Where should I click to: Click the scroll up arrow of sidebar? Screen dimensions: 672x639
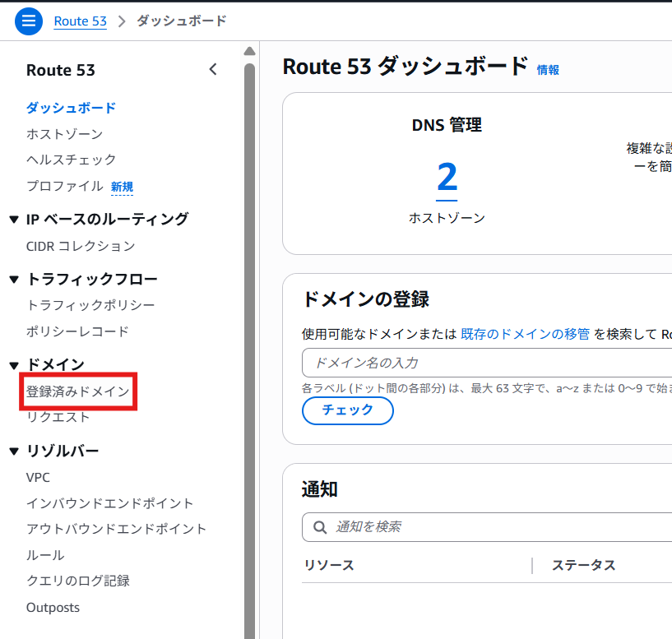(249, 52)
